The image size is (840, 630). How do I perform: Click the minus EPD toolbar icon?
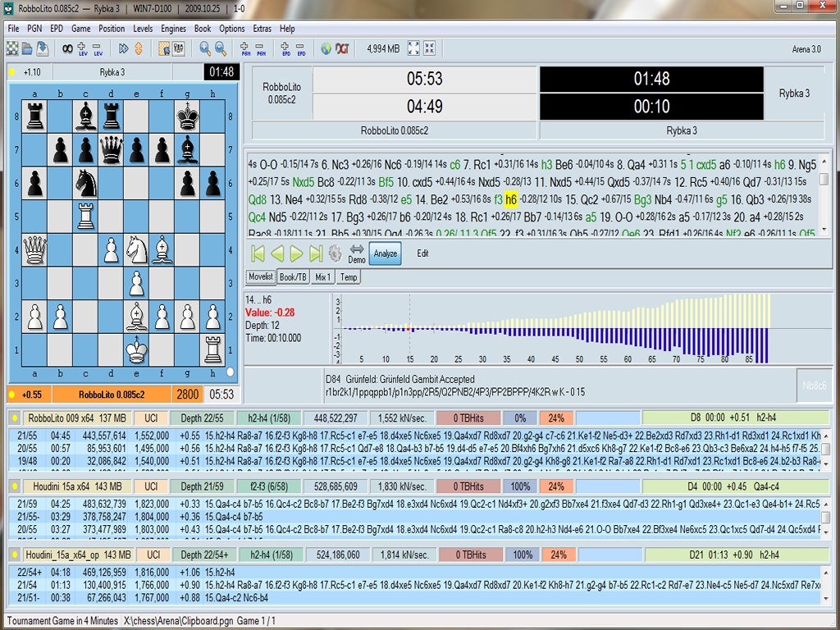(301, 48)
